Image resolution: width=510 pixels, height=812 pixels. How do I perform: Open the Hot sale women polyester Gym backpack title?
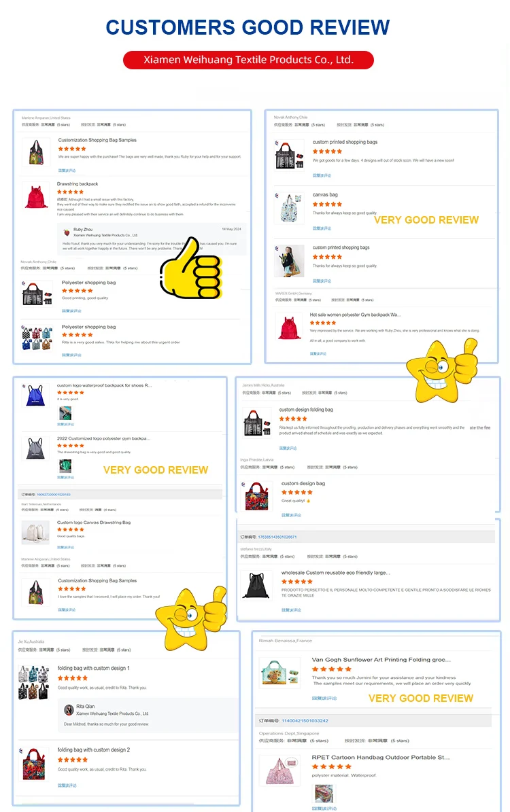[x=355, y=315]
